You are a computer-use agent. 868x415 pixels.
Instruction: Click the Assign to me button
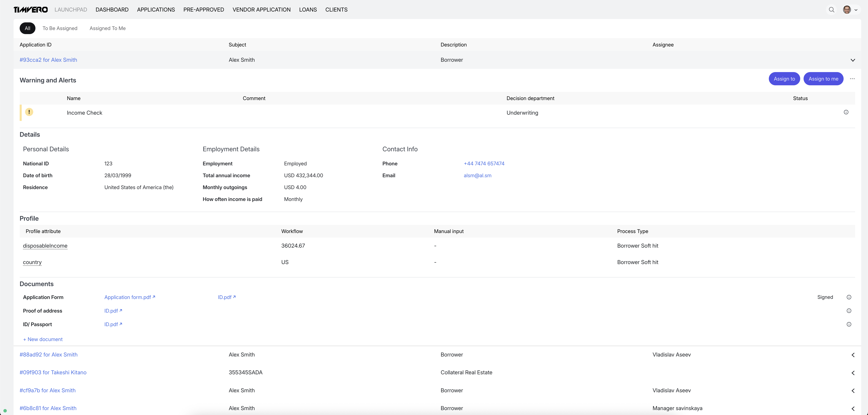[823, 79]
